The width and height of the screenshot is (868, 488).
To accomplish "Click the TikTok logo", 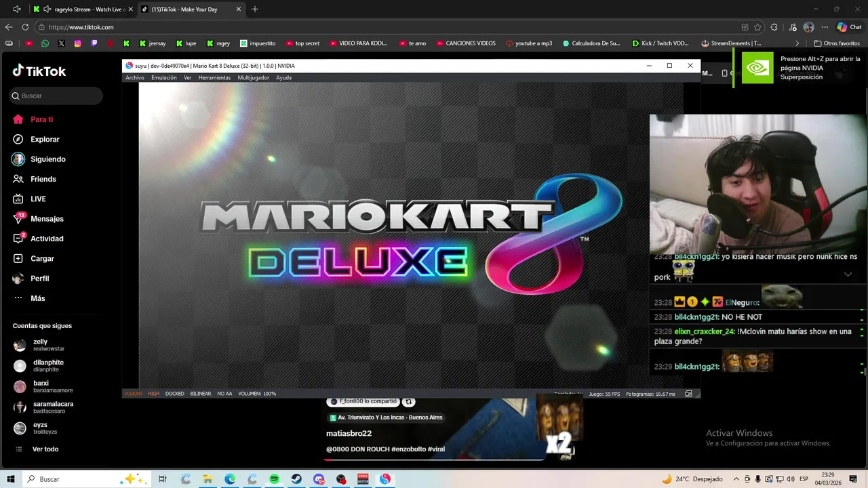I will [39, 71].
